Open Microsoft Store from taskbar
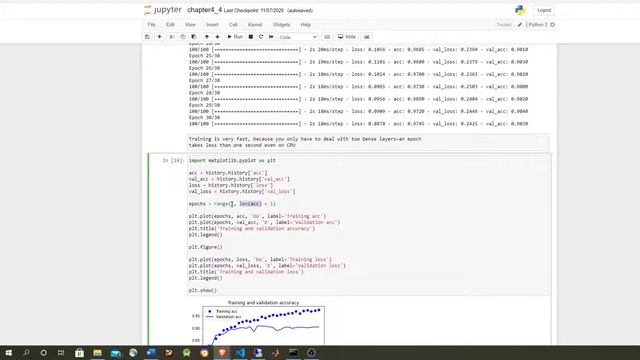The width and height of the screenshot is (640, 360). tap(79, 353)
